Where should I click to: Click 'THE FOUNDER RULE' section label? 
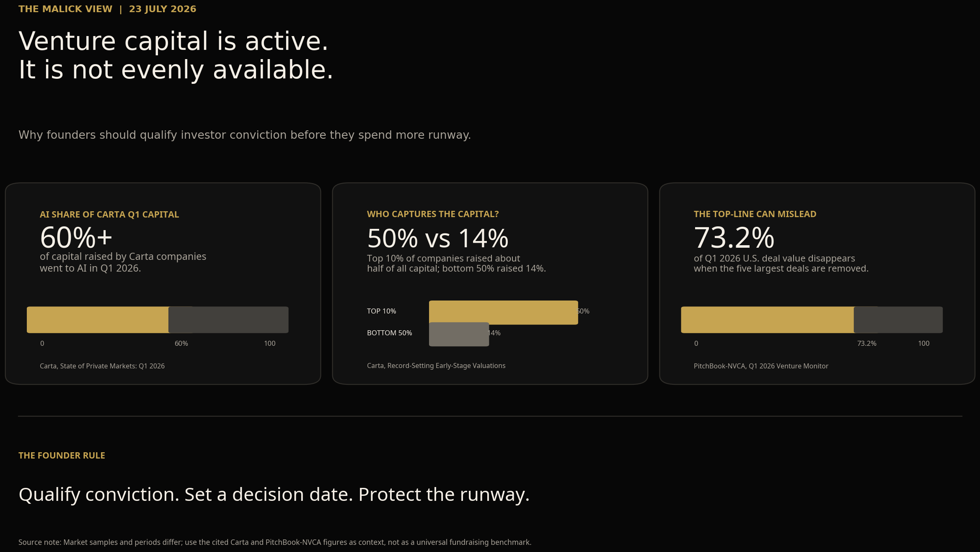coord(62,455)
